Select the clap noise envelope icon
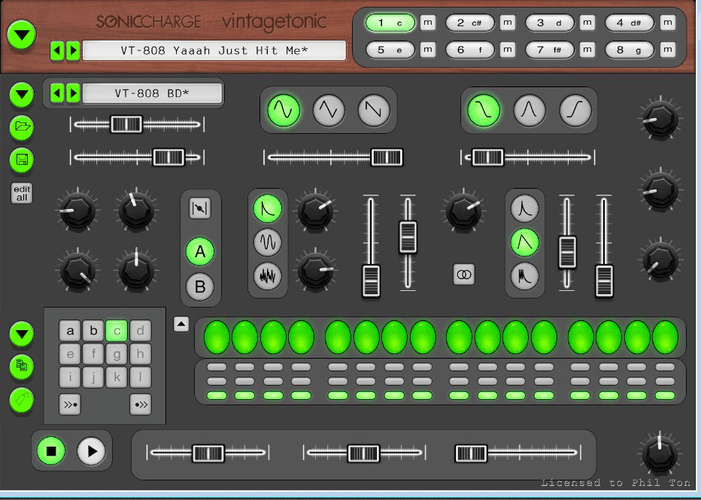 (524, 275)
